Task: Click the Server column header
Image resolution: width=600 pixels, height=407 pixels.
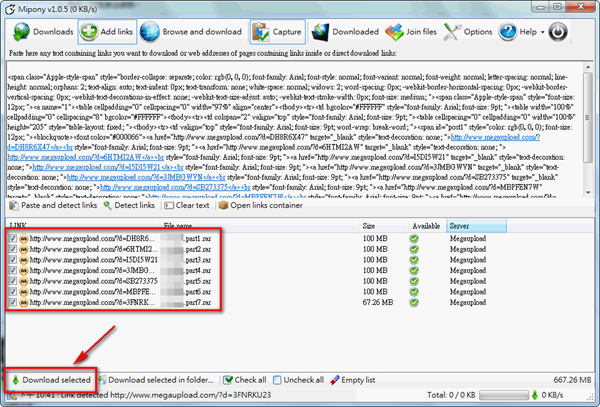Action: 476,226
